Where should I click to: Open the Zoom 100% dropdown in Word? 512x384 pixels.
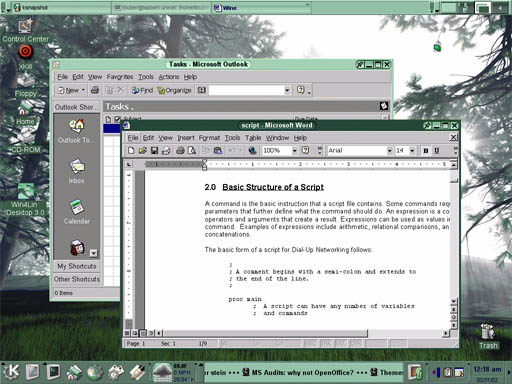(x=295, y=151)
